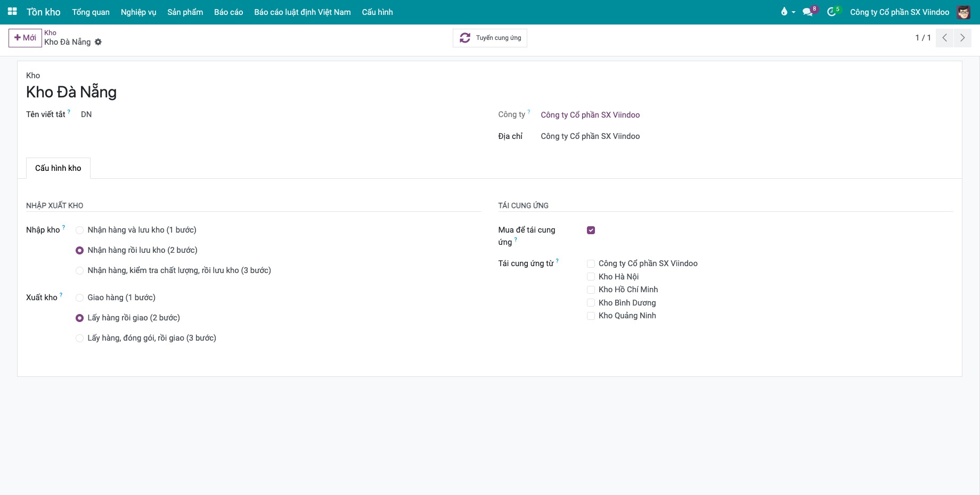Open the company switcher in top bar
Viewport: 980px width, 495px height.
pyautogui.click(x=900, y=12)
